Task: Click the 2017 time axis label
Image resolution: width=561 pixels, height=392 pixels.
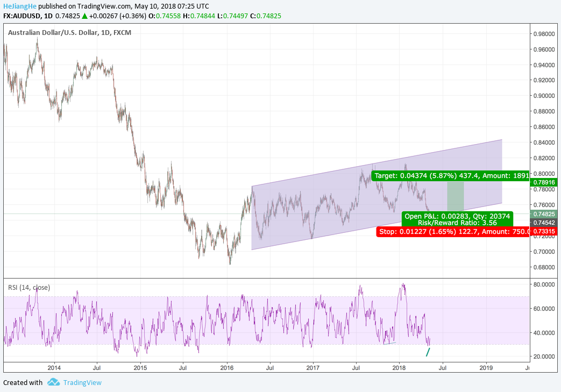Action: pyautogui.click(x=313, y=368)
